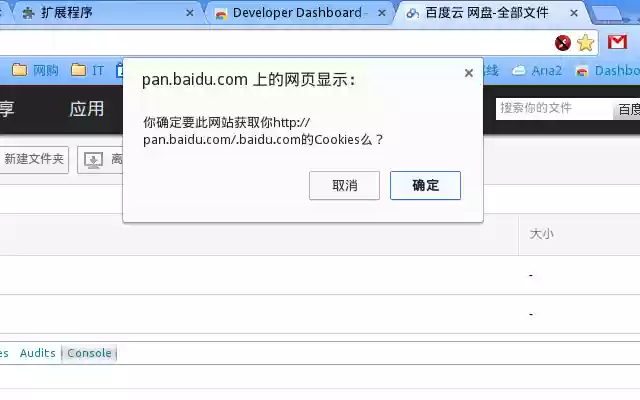
Task: Open the 网购 bookmarks folder
Action: pyautogui.click(x=35, y=70)
